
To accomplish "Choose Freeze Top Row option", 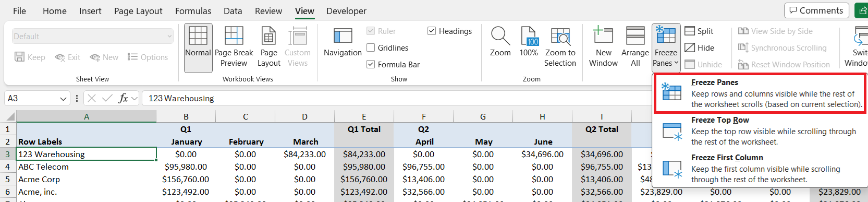I will [x=760, y=130].
